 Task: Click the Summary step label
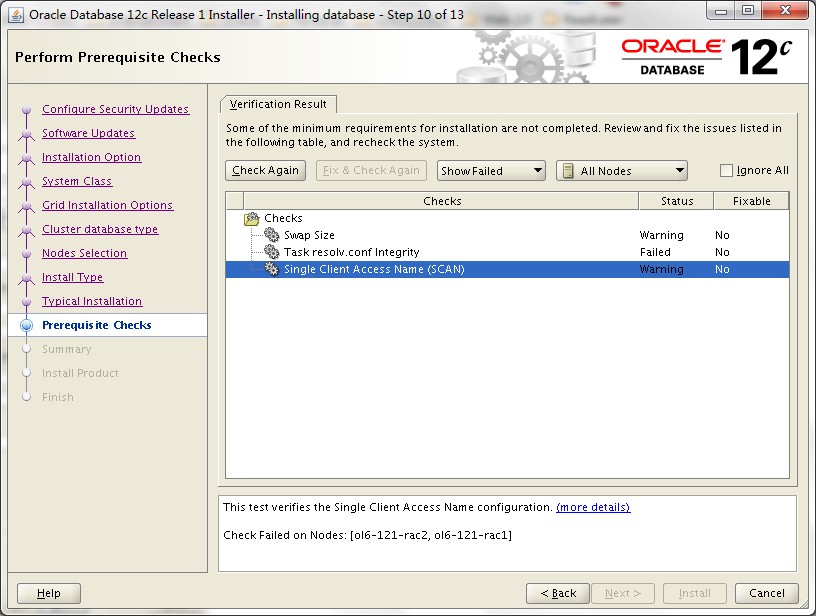click(x=67, y=349)
